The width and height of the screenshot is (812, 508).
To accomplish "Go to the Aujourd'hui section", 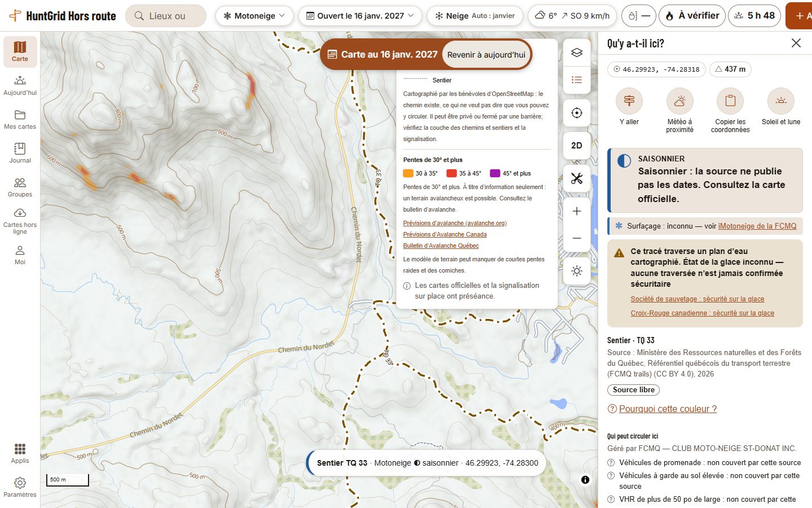I will (20, 85).
